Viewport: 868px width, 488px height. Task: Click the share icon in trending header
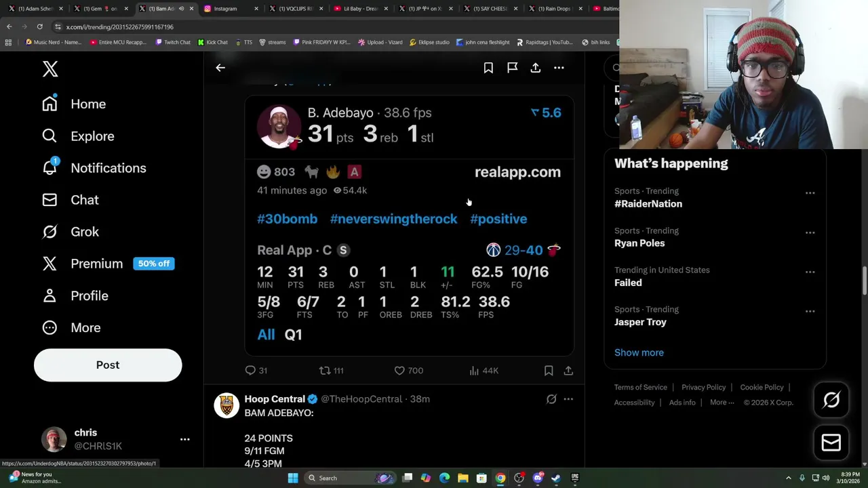click(x=536, y=68)
